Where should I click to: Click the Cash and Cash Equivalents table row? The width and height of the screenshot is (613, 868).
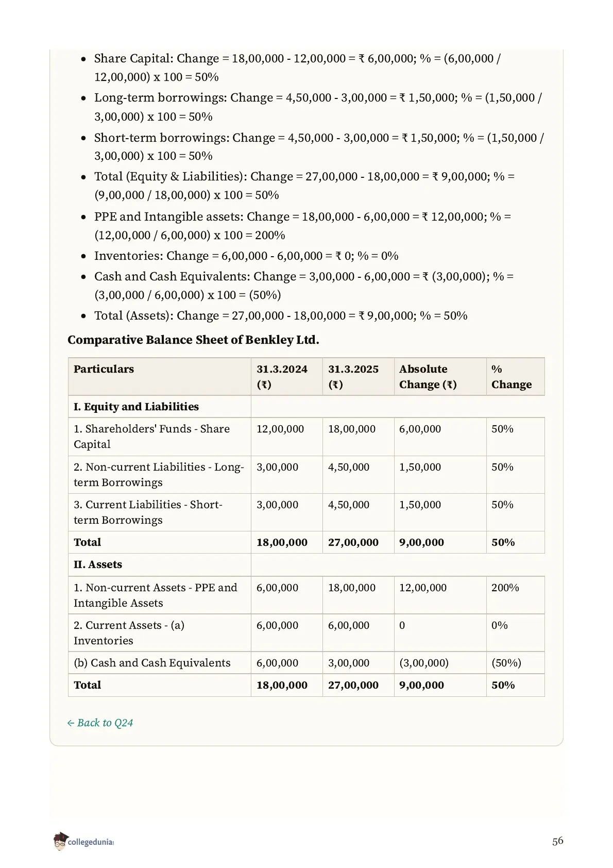(306, 663)
